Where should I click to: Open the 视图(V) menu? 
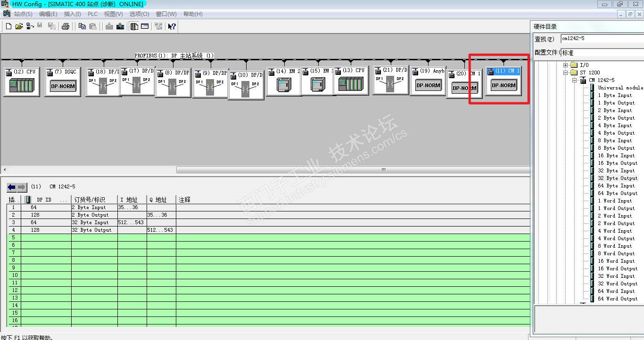click(x=113, y=14)
